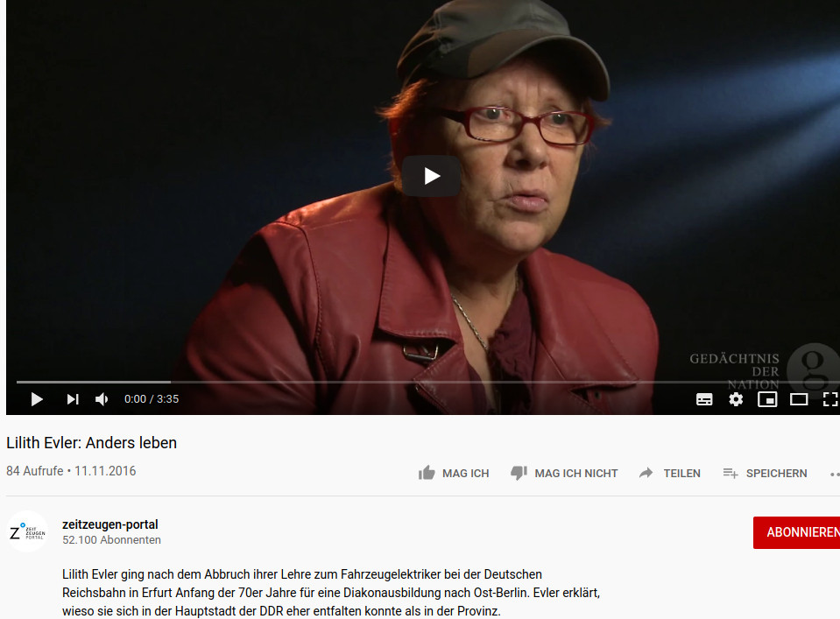Open more actions three-dot menu

click(834, 474)
